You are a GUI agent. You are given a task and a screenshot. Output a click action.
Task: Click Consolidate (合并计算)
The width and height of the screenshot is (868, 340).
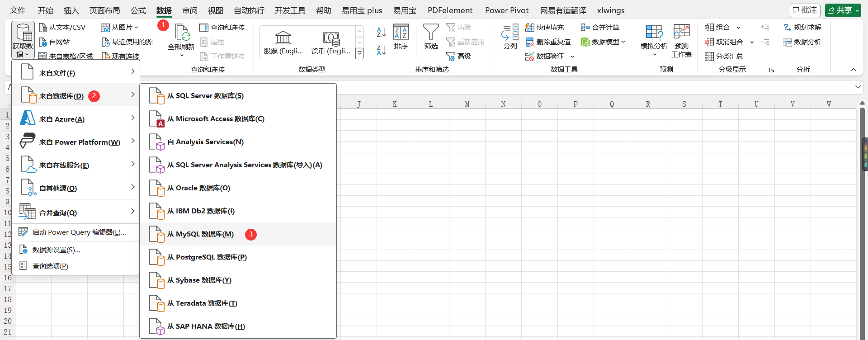tap(600, 28)
